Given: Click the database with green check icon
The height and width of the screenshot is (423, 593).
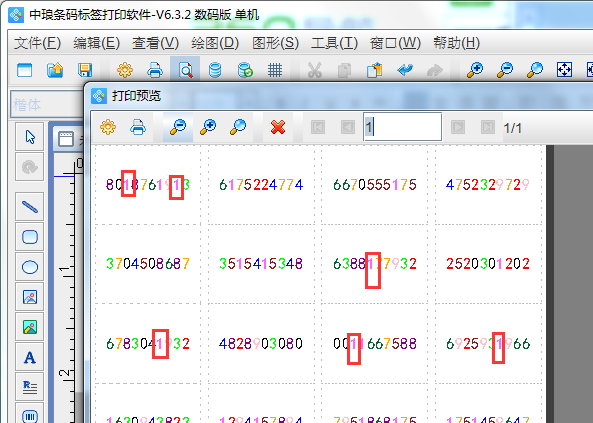Looking at the screenshot, I should [x=245, y=70].
